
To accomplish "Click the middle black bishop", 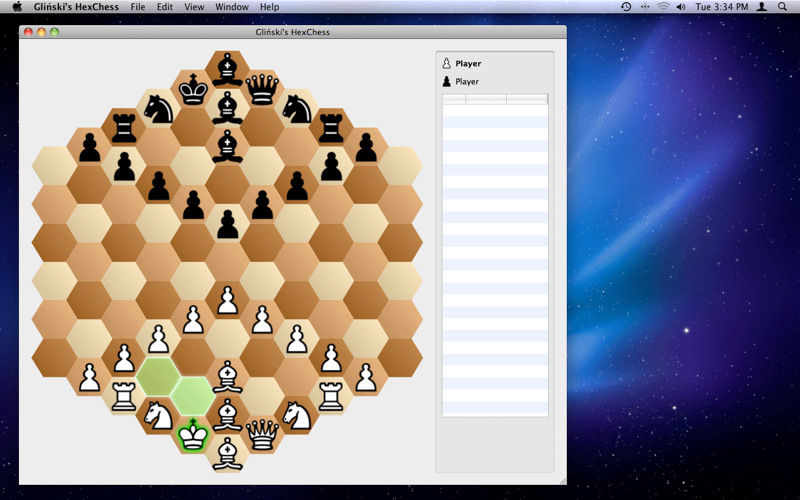I will (228, 108).
